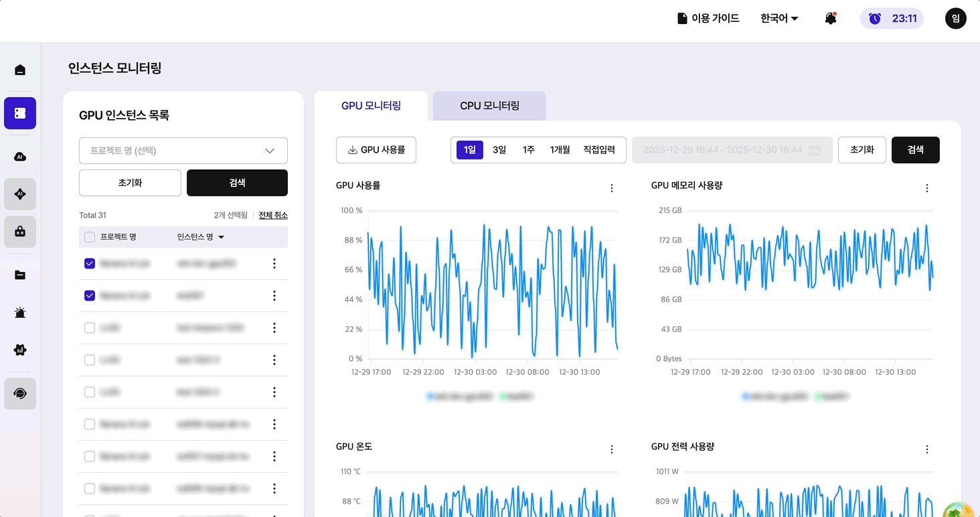Open kebab menu of first unchecked instance row
This screenshot has height=517, width=980.
[274, 328]
